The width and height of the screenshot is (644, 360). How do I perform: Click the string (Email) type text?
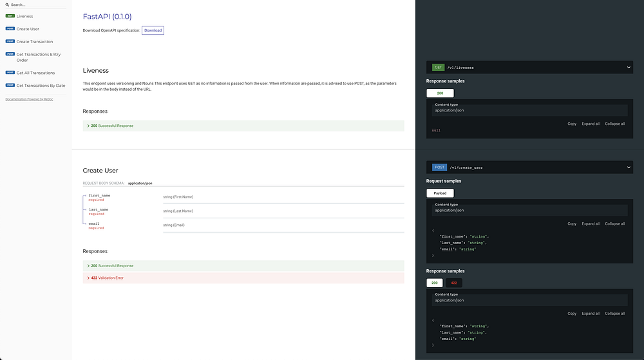coord(174,225)
